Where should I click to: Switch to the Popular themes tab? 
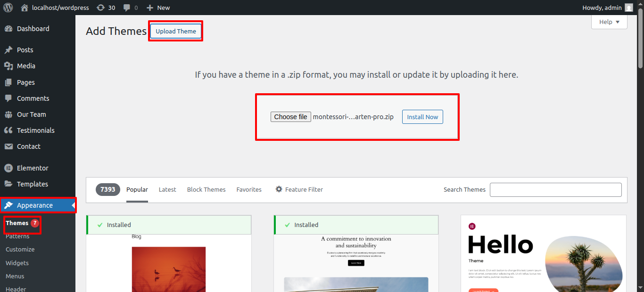[x=137, y=189]
